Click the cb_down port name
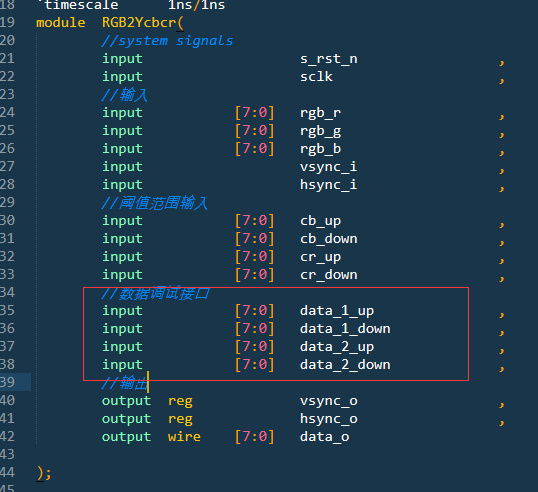 click(329, 239)
